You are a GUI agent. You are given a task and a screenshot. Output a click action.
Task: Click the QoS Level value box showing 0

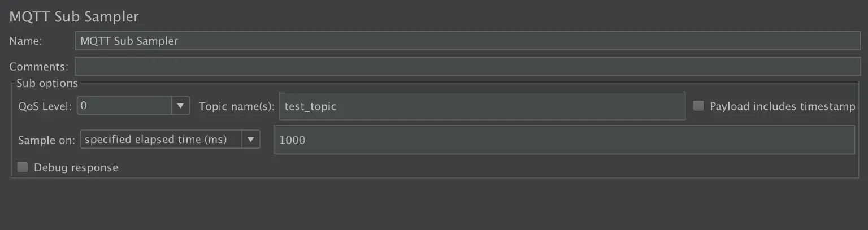click(x=124, y=106)
